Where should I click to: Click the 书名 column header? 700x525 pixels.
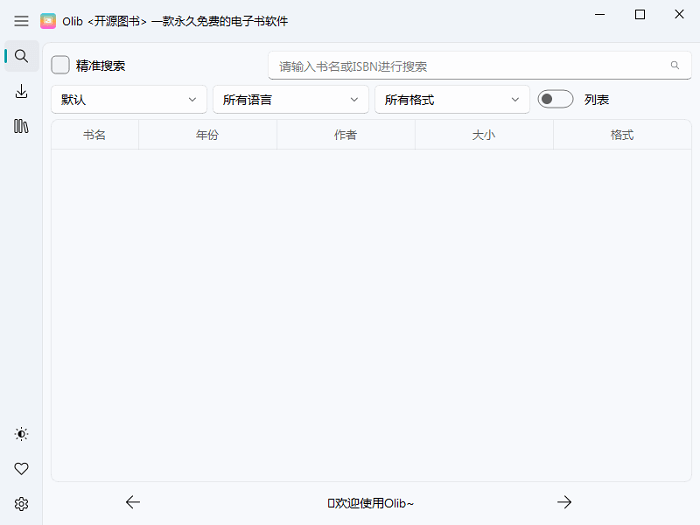point(95,135)
